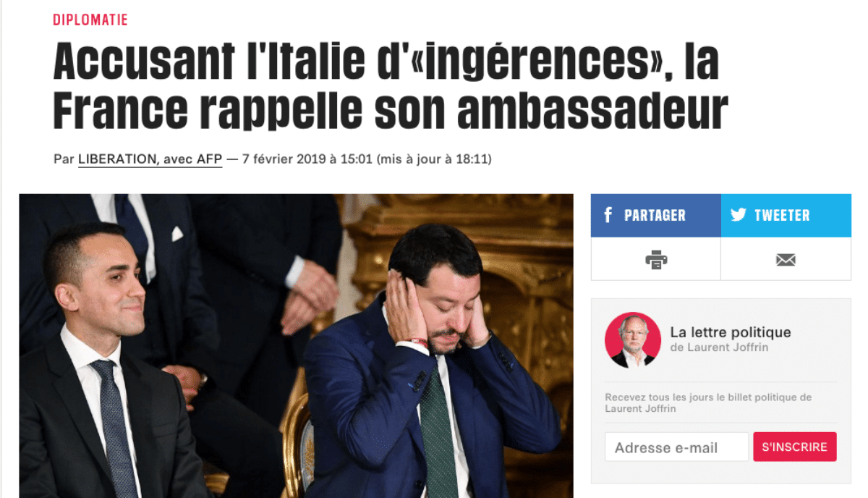The width and height of the screenshot is (868, 498).
Task: Tweet the article via the TWEETER label
Action: [782, 216]
